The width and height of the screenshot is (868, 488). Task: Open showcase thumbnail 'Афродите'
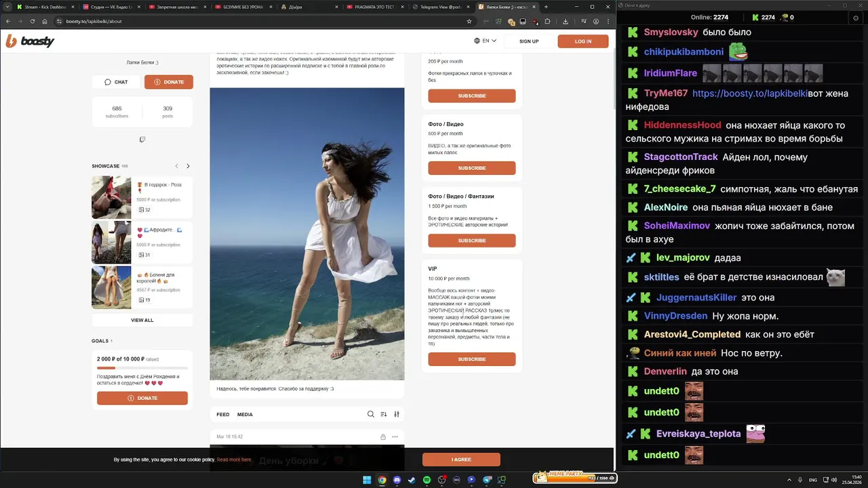pyautogui.click(x=111, y=242)
